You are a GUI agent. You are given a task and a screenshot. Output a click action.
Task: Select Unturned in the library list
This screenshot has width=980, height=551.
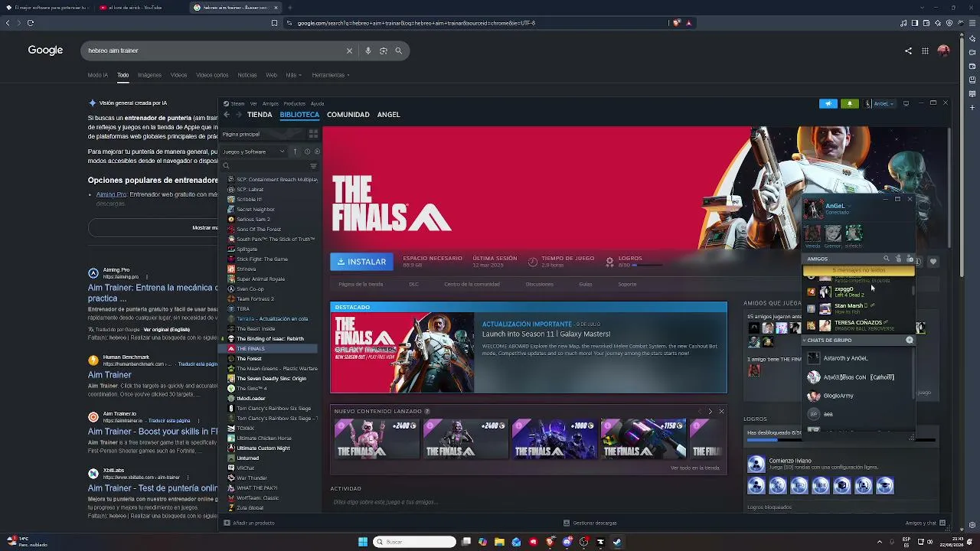(x=248, y=458)
